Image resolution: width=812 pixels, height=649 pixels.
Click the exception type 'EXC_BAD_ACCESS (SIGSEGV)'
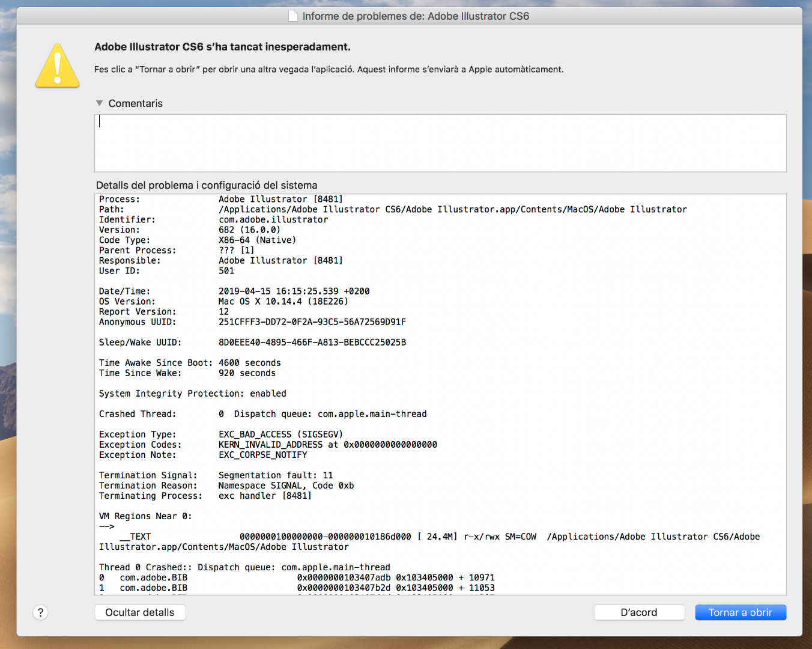point(281,434)
